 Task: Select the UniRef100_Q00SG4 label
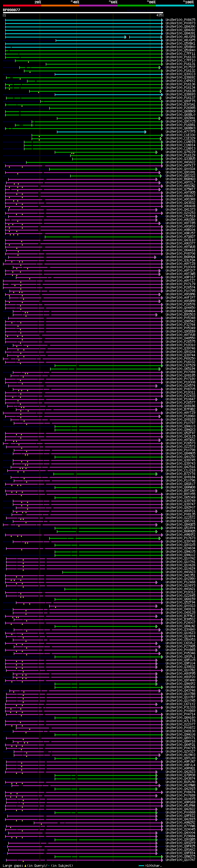click(180, 169)
